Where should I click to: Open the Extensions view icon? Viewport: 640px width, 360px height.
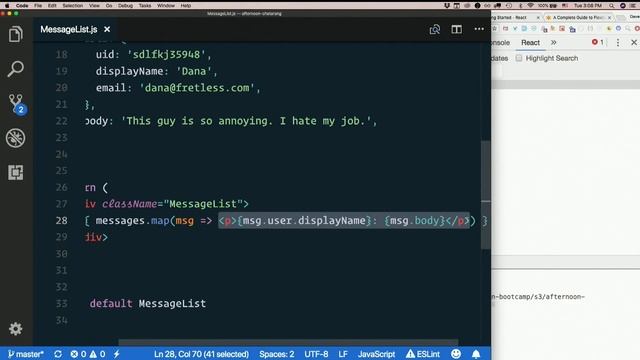tap(16, 172)
